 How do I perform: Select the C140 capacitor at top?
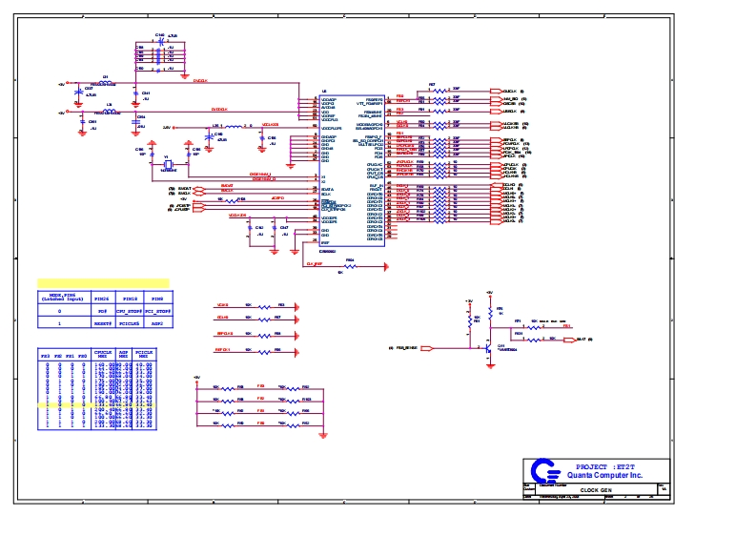[x=159, y=37]
